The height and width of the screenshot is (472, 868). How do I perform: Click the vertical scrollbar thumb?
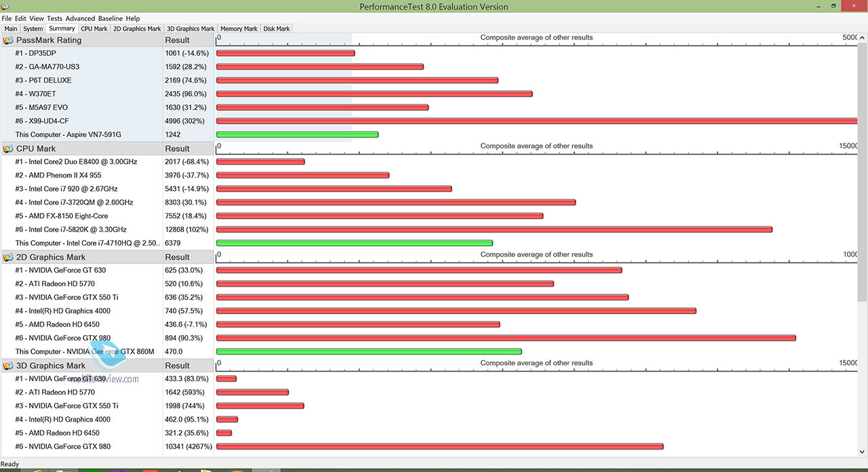tap(863, 173)
